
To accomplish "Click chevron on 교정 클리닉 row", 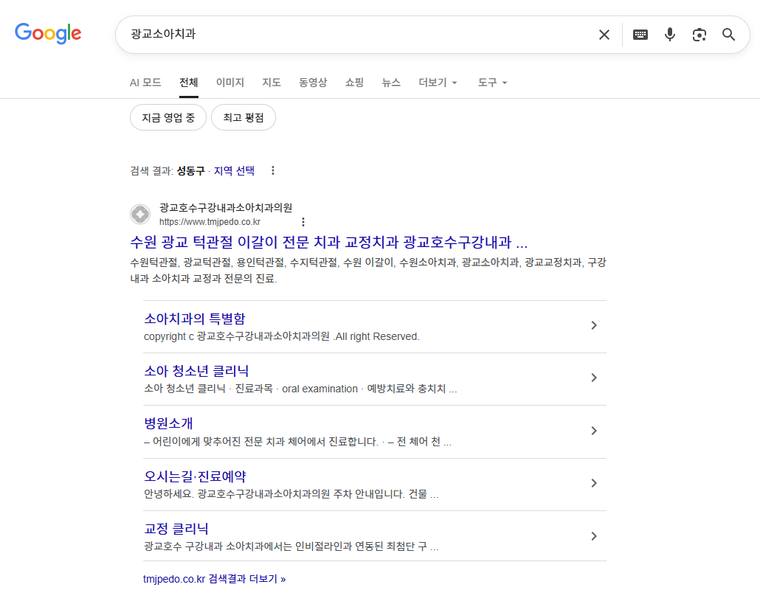I will pos(594,536).
